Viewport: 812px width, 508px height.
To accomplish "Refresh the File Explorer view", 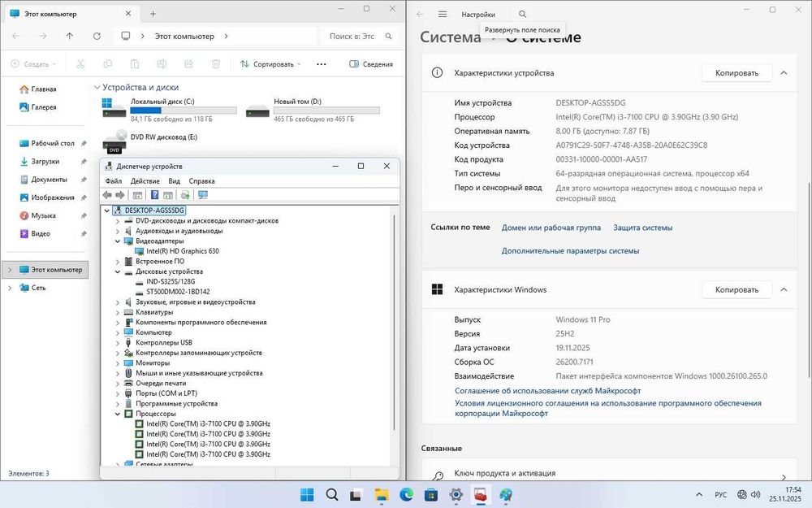I will (97, 36).
